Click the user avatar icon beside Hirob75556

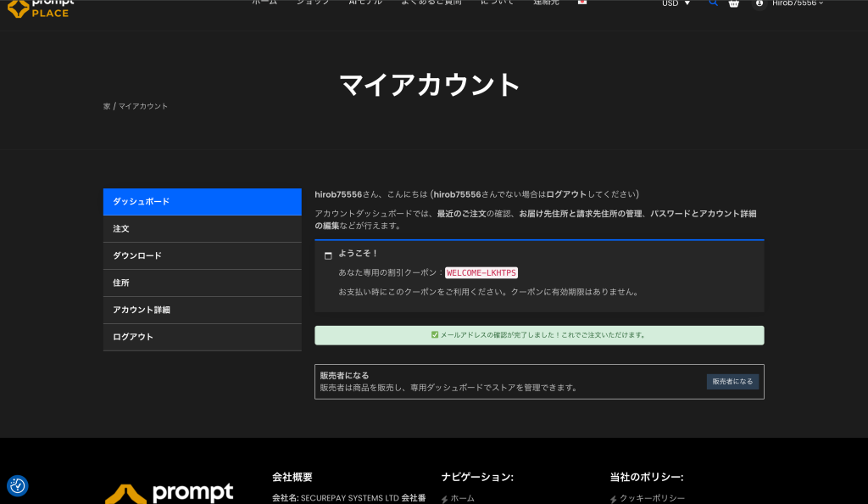click(x=759, y=3)
